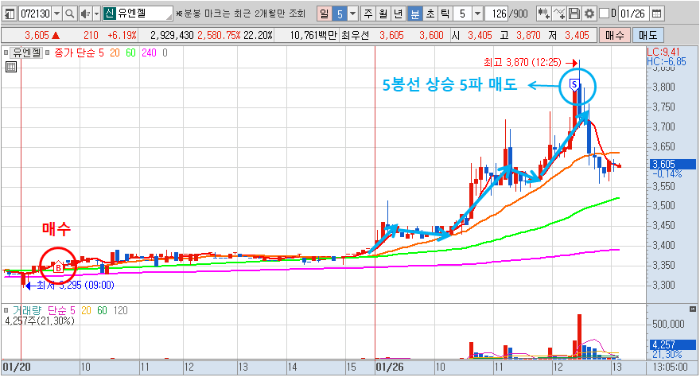Image resolution: width=700 pixels, height=376 pixels.
Task: Click the small corner icon of the volume panel
Action: [692, 309]
